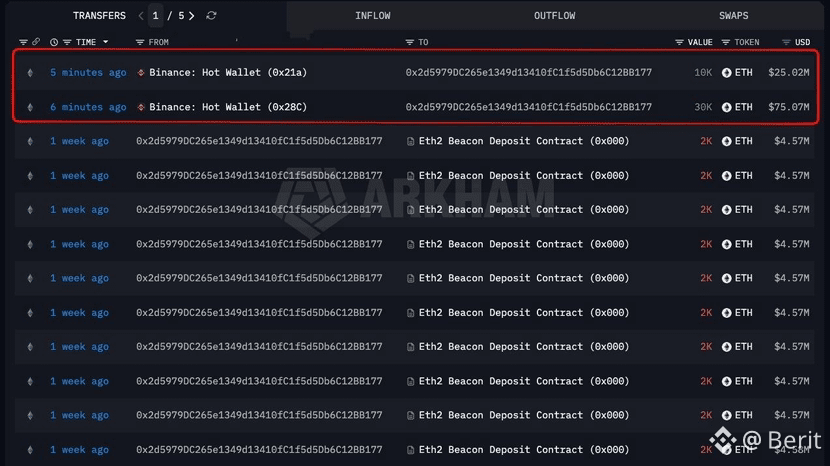Select the 30K value cell
This screenshot has width=830, height=466.
click(x=703, y=107)
